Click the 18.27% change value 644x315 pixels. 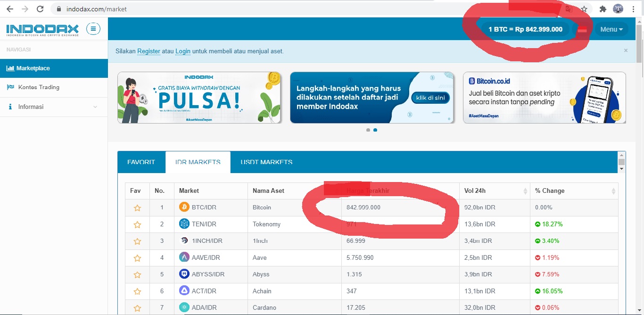point(553,224)
